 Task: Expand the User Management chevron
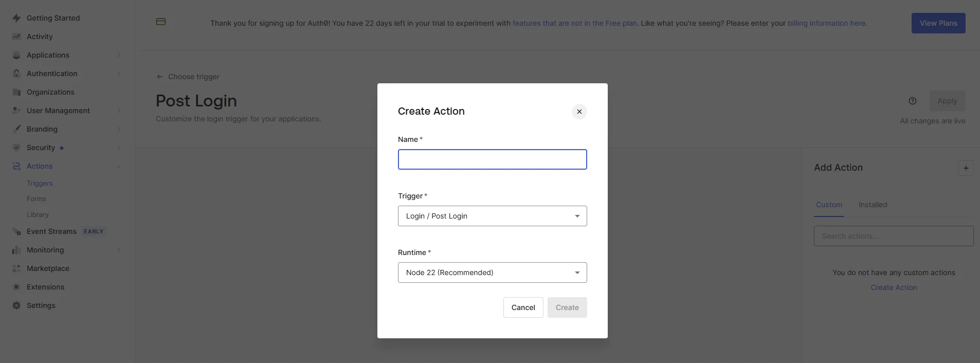pyautogui.click(x=119, y=111)
